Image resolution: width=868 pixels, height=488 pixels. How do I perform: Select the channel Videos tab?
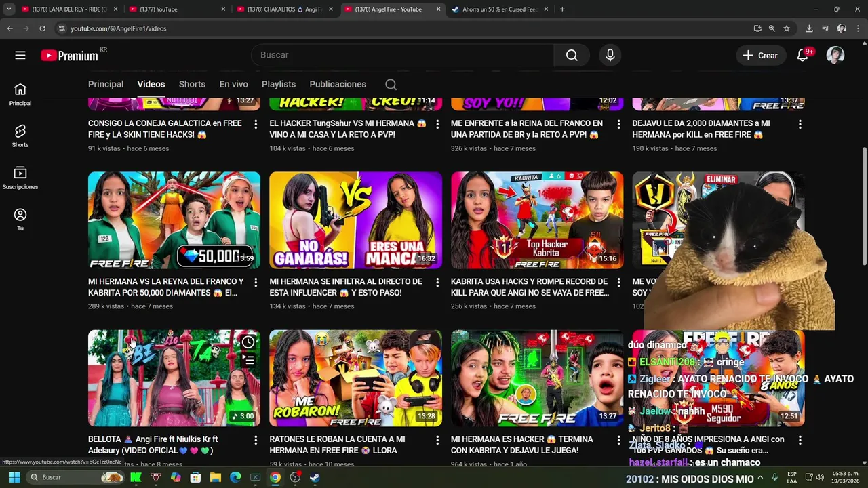click(x=151, y=84)
